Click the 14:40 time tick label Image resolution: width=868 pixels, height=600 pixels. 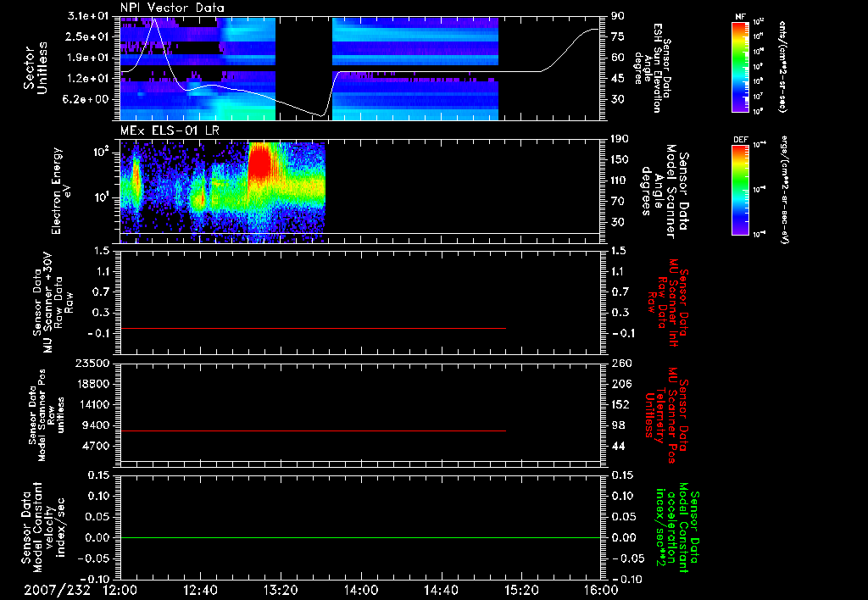click(441, 590)
